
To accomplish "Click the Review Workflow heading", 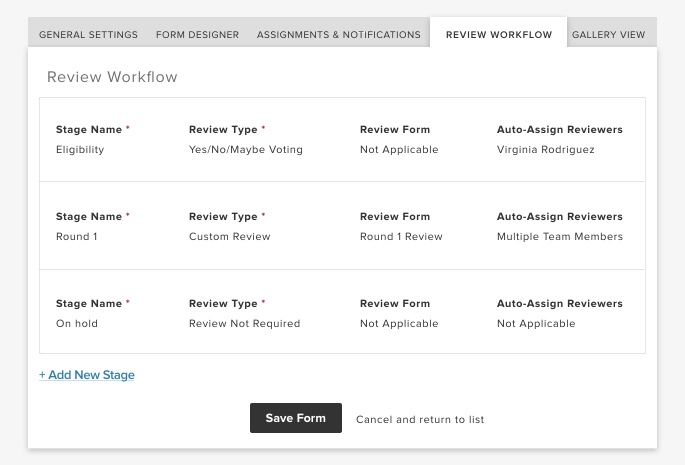I will pyautogui.click(x=112, y=77).
